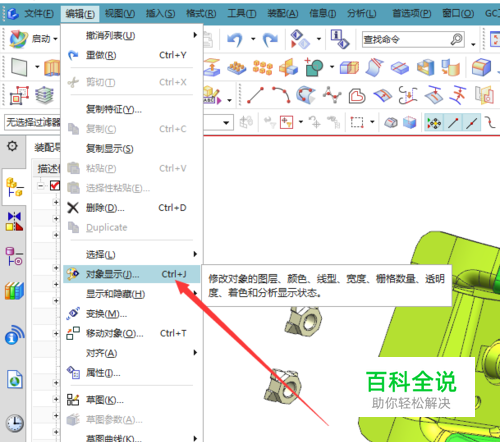Open the 分析(L) menu

(362, 14)
